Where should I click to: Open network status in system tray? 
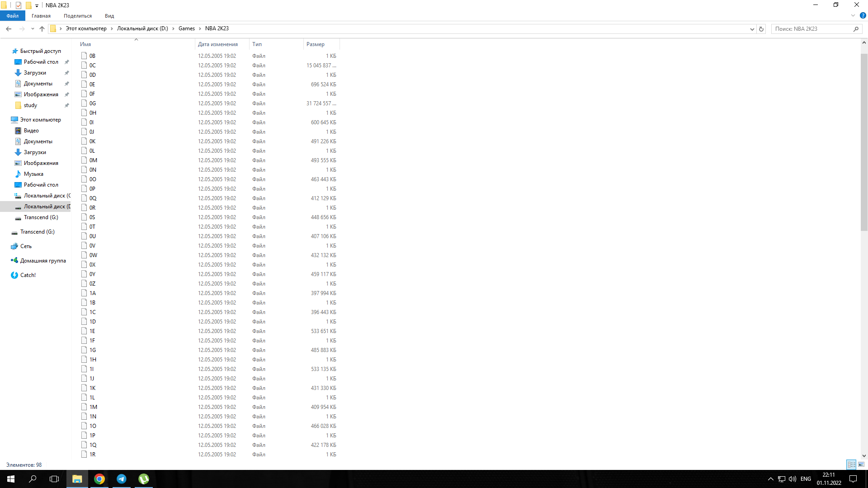pyautogui.click(x=782, y=479)
